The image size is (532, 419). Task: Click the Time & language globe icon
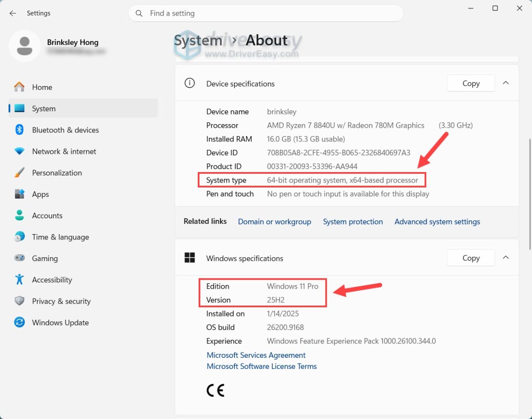pos(19,237)
